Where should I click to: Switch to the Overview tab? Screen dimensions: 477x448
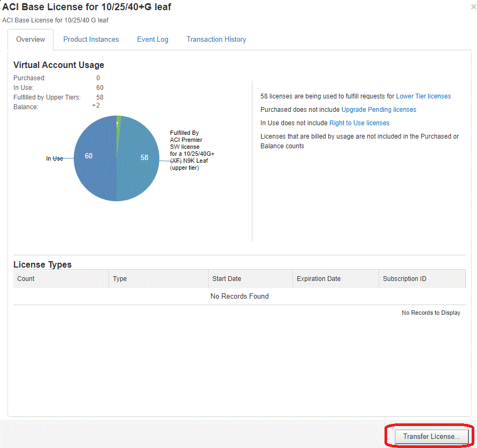coord(30,39)
